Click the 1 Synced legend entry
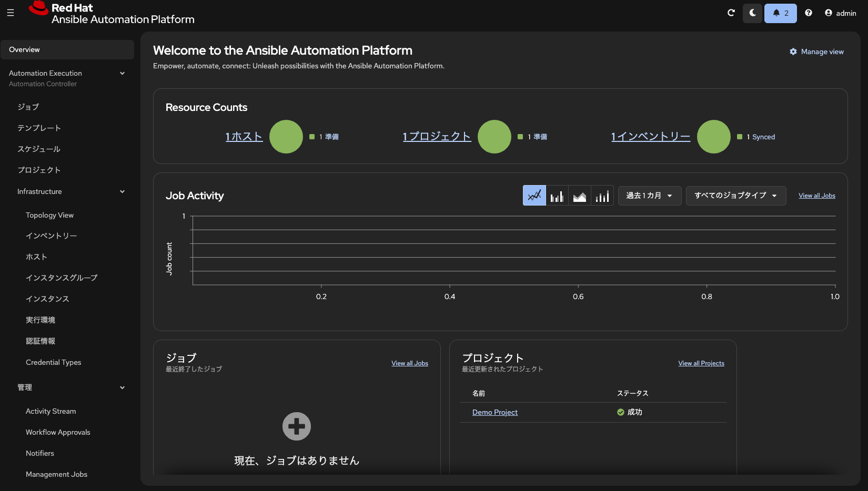 tap(756, 137)
